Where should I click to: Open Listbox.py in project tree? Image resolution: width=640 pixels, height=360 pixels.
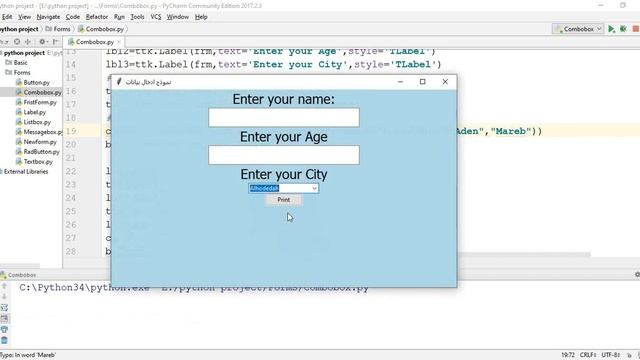coord(33,122)
